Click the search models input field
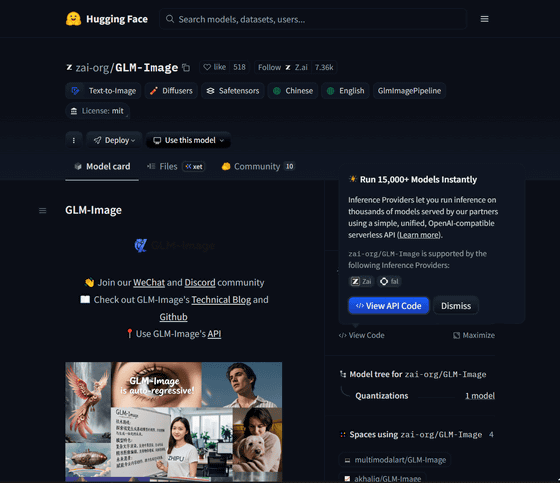 point(313,19)
